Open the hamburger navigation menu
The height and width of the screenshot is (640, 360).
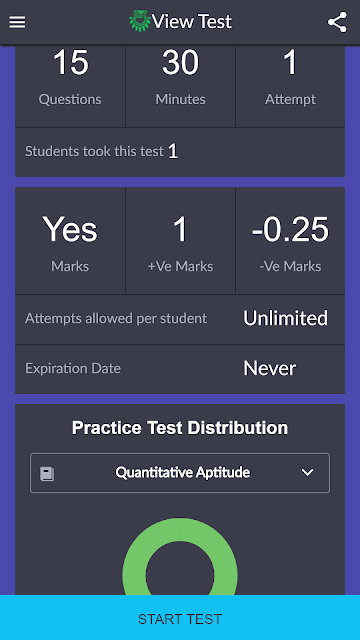tap(17, 22)
